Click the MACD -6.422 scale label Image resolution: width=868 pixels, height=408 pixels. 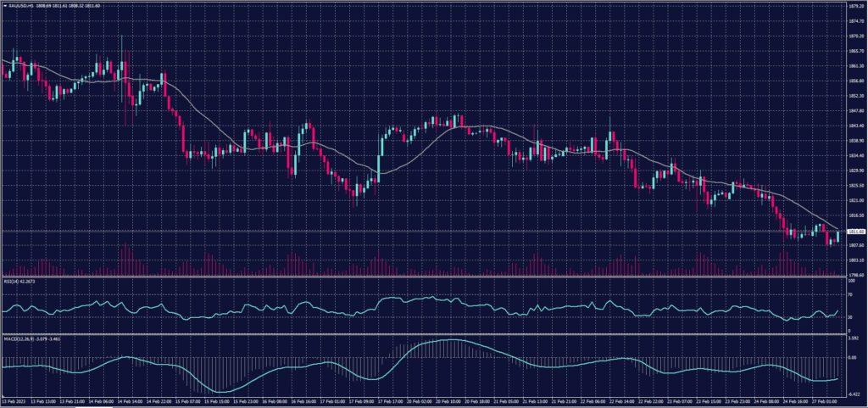854,394
